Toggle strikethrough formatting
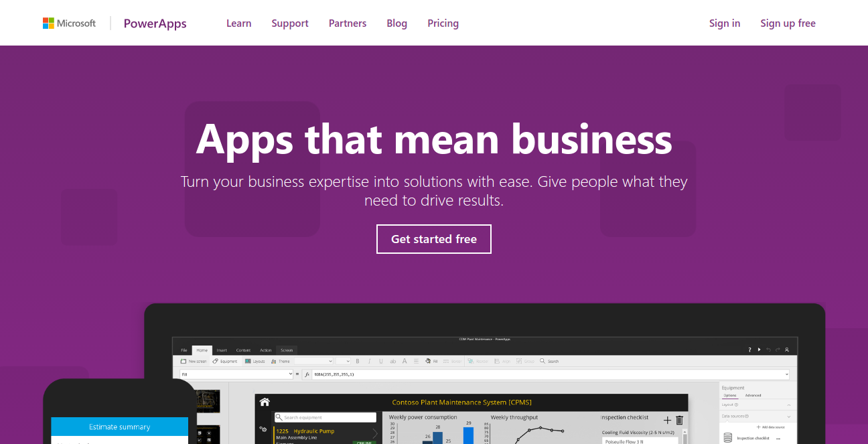 (392, 361)
